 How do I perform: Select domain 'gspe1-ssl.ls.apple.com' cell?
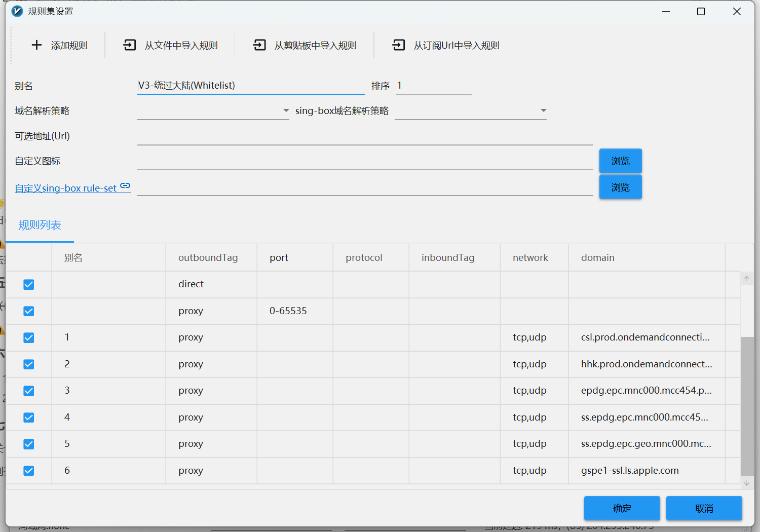647,471
